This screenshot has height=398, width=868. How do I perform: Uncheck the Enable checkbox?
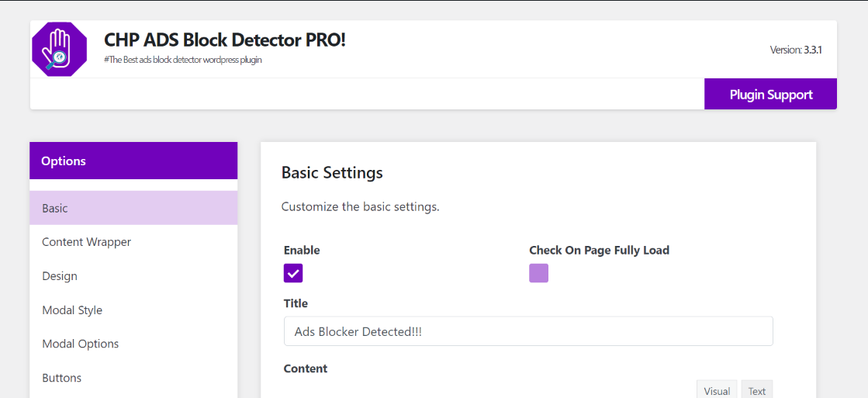click(293, 273)
